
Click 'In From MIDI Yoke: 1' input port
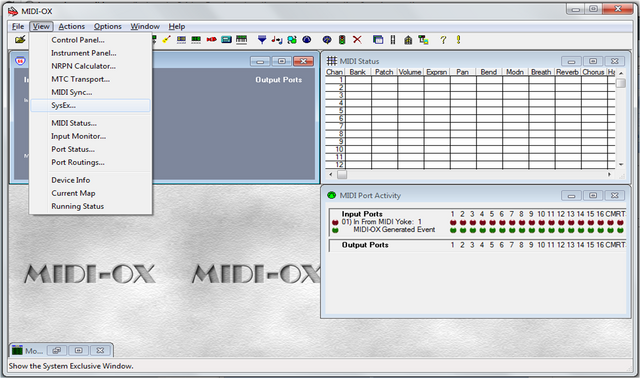pyautogui.click(x=382, y=222)
